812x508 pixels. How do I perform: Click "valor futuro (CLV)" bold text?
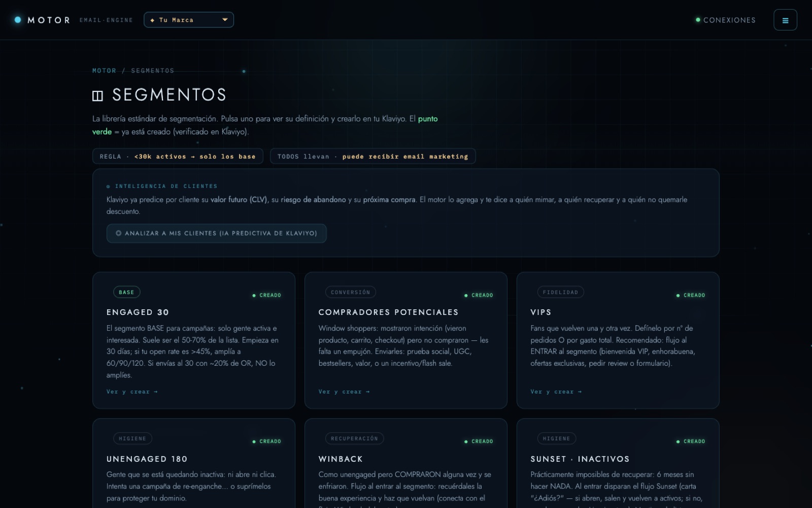pyautogui.click(x=239, y=200)
